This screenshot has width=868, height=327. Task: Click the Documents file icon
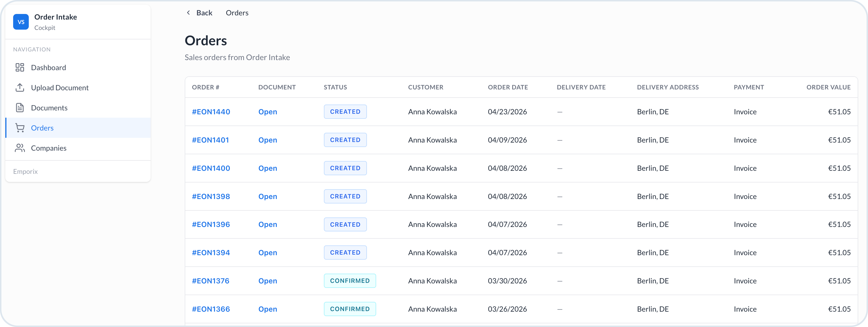click(20, 108)
